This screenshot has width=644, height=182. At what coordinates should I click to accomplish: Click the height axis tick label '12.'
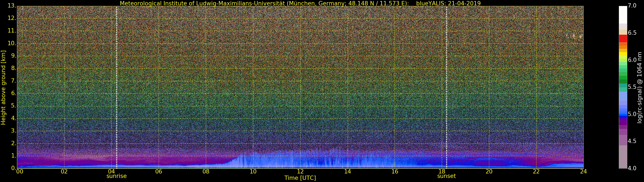point(12,18)
